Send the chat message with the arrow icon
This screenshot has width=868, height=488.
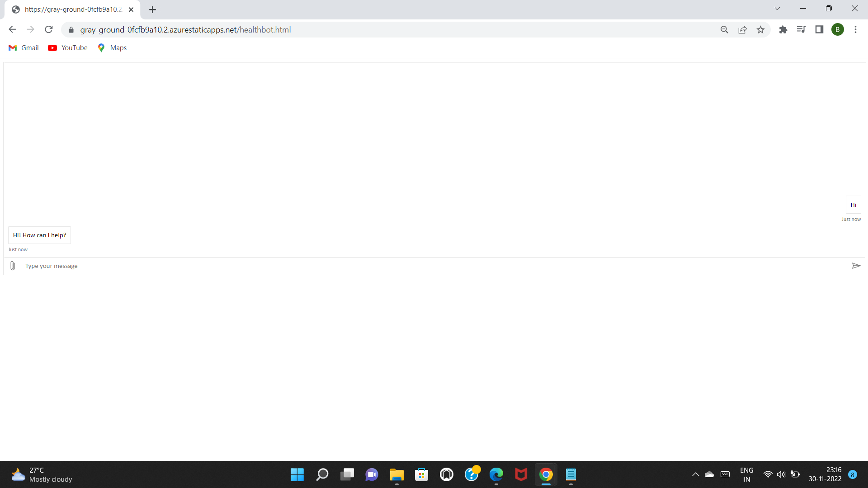pyautogui.click(x=856, y=266)
